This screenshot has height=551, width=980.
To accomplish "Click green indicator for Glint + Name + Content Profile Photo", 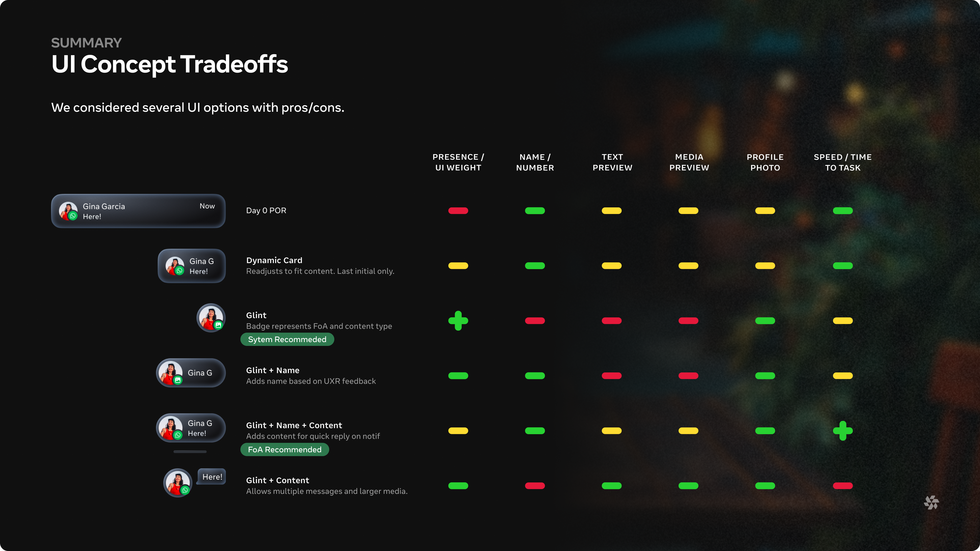I will point(765,431).
